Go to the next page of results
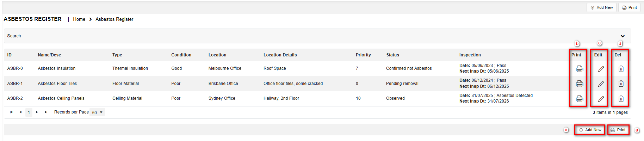The image size is (644, 141). pos(37,112)
